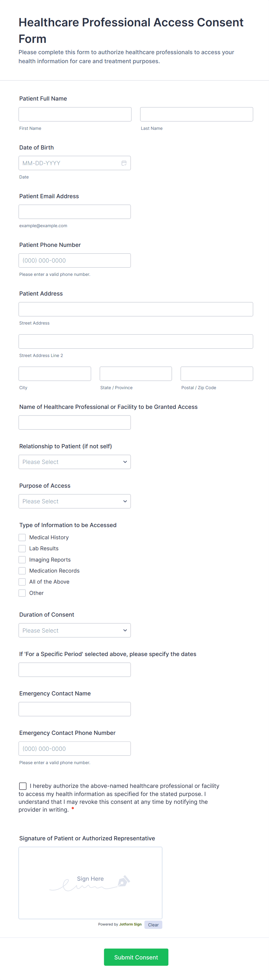Follow the Jotform Sign link
Image resolution: width=269 pixels, height=980 pixels.
(x=130, y=924)
